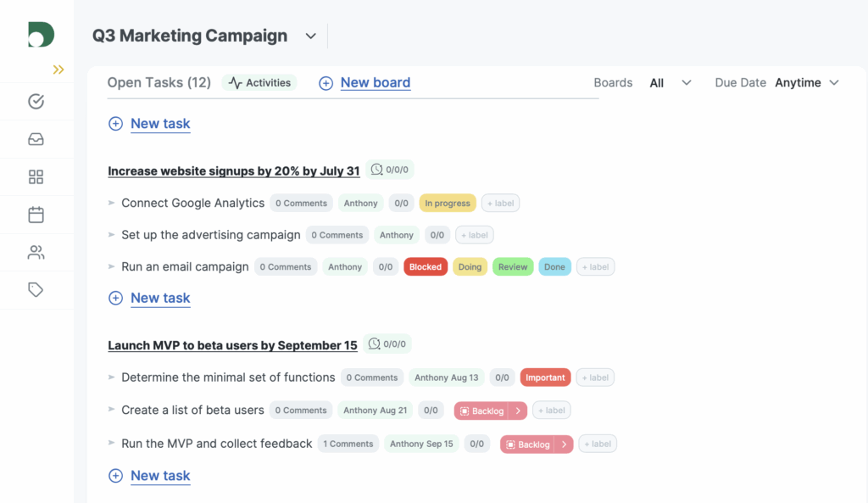Add a task under 'Launch MVP to beta users'

tap(160, 476)
